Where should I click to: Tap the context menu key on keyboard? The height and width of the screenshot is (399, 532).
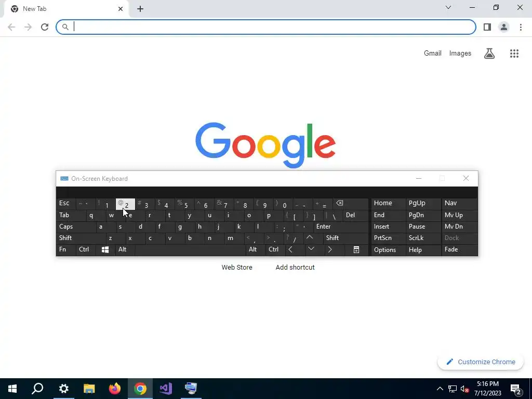356,250
